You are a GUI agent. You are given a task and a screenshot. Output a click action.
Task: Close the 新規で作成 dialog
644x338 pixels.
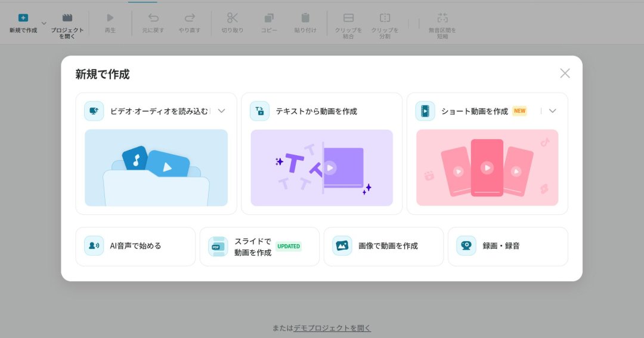[x=565, y=73]
